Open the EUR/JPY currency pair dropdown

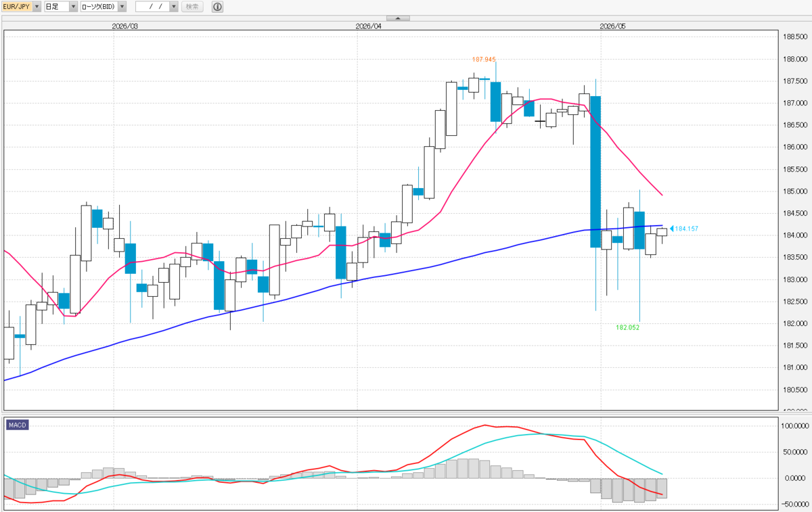point(37,7)
